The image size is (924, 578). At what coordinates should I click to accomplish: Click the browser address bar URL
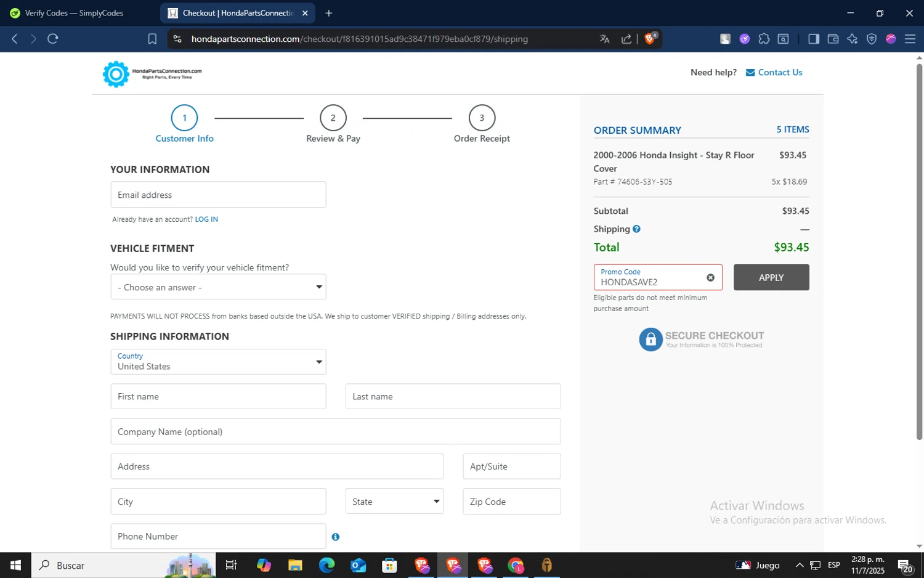(360, 39)
